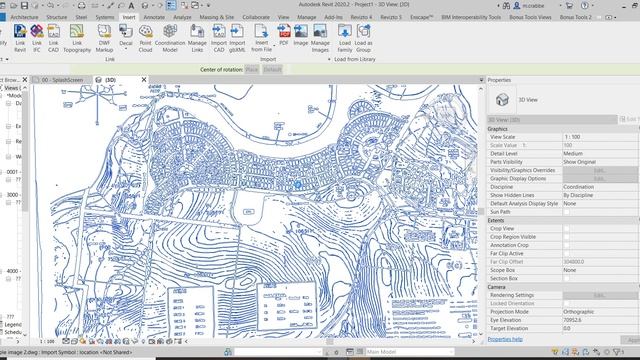
Task: Open the Decal dropdown arrow
Action: coord(126,49)
